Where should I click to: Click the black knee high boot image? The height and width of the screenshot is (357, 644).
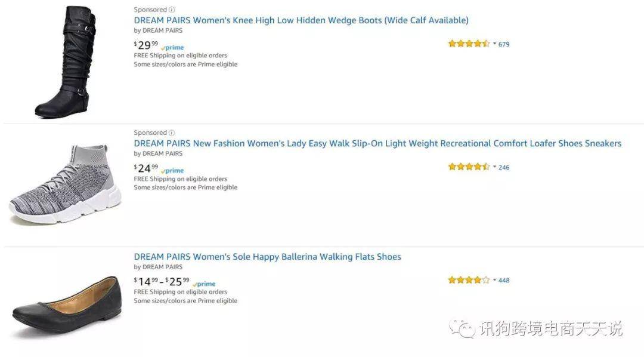[x=66, y=61]
